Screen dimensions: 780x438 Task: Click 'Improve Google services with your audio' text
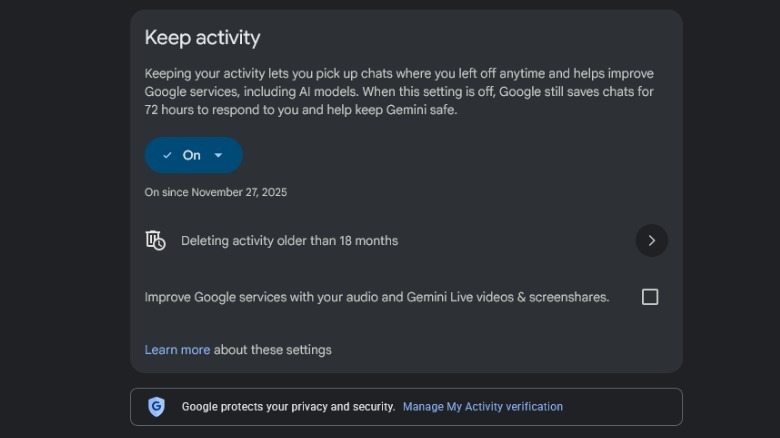377,297
